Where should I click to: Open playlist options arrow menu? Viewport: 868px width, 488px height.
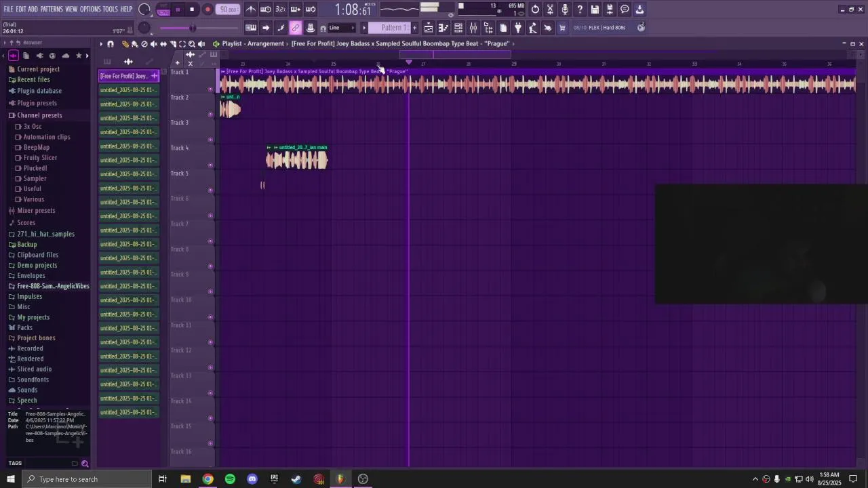point(102,44)
